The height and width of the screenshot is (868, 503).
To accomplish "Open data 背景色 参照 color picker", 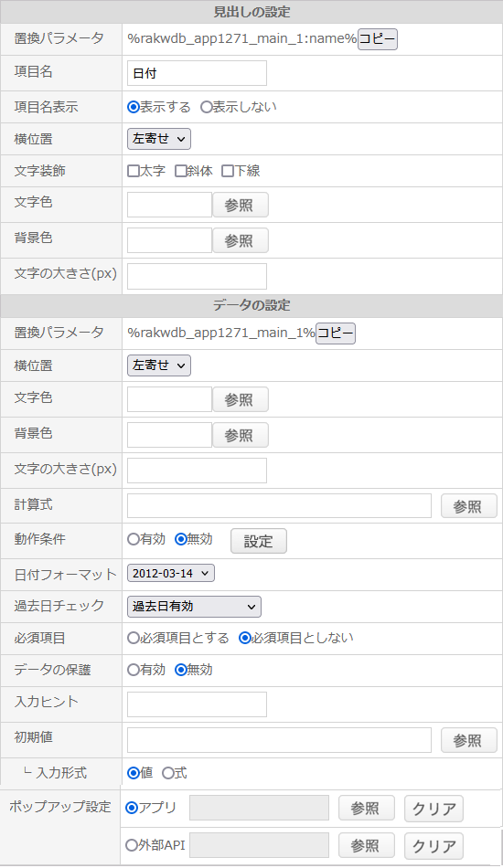I will pyautogui.click(x=241, y=435).
